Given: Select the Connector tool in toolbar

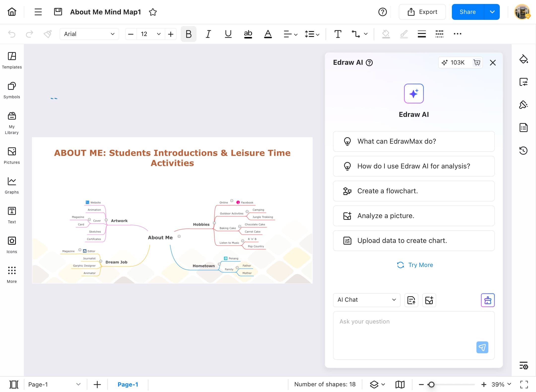Looking at the screenshot, I should point(356,34).
